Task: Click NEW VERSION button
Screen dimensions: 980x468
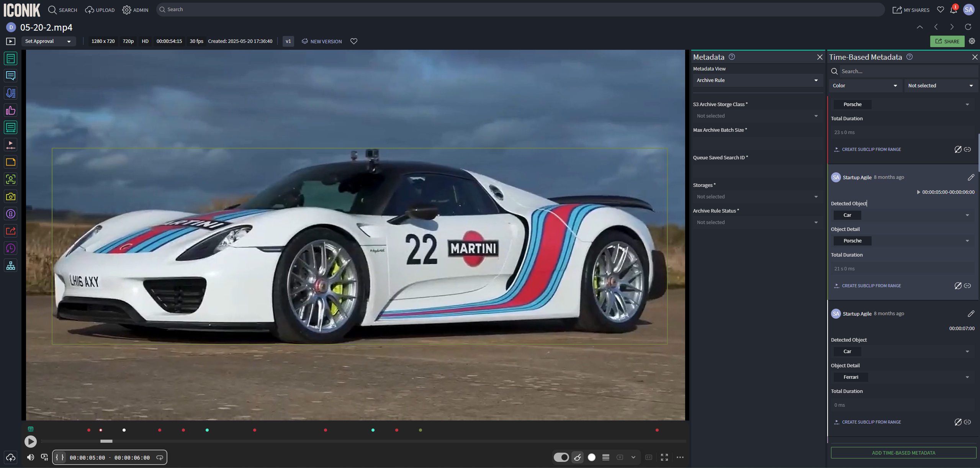Action: click(322, 41)
